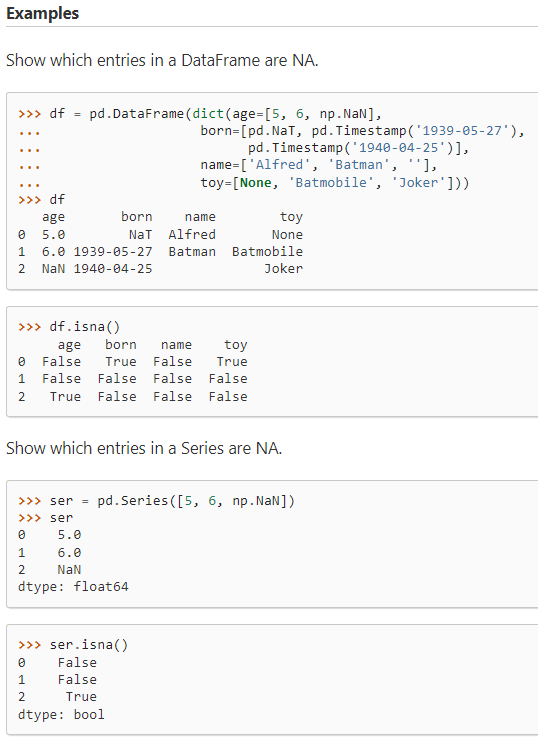Click the 'dtype: bool' output line
538x742 pixels.
(x=61, y=714)
